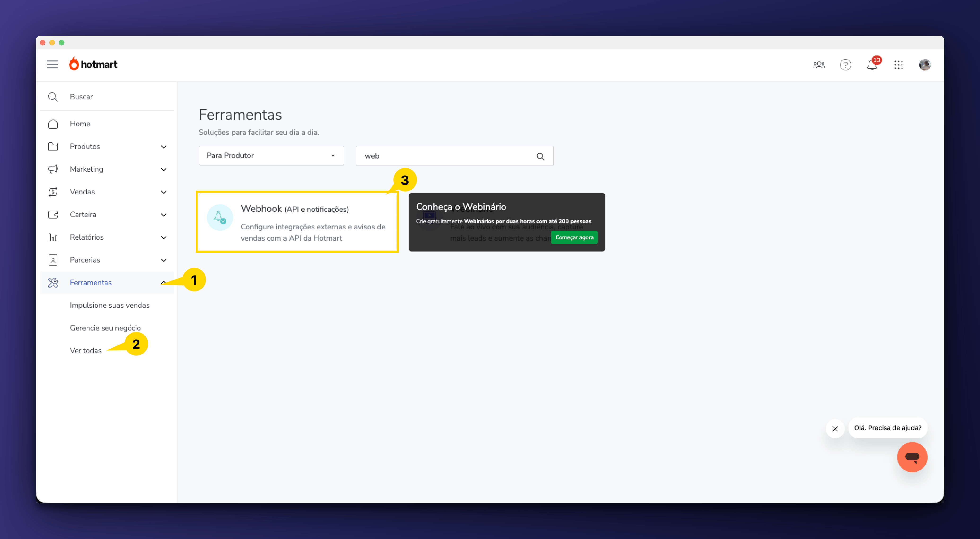Click the Relatórios bar chart icon

[53, 237]
